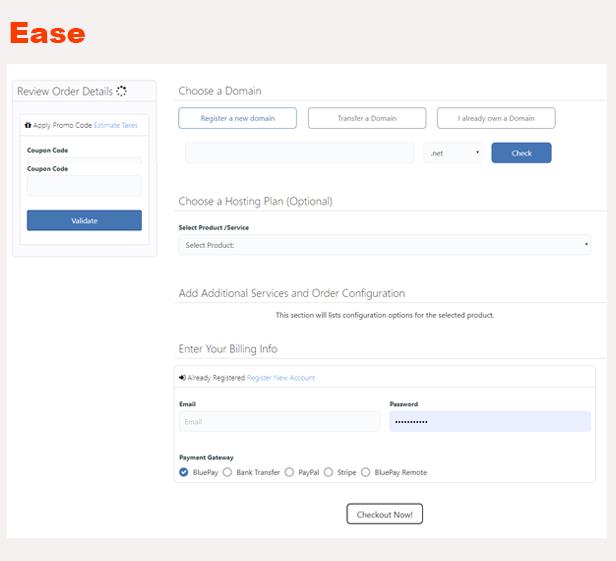
Task: Switch to Register a new domain tab
Action: (238, 118)
